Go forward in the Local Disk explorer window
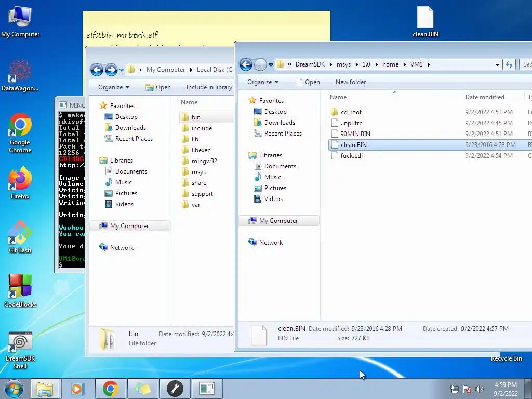The height and width of the screenshot is (399, 532). [x=111, y=70]
